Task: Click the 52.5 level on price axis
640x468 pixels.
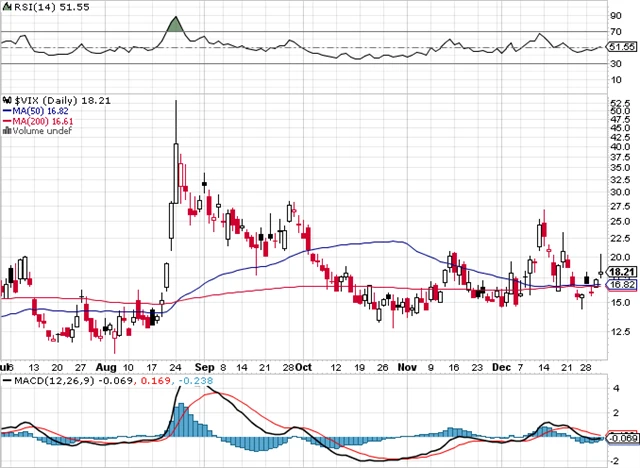Action: [x=618, y=103]
